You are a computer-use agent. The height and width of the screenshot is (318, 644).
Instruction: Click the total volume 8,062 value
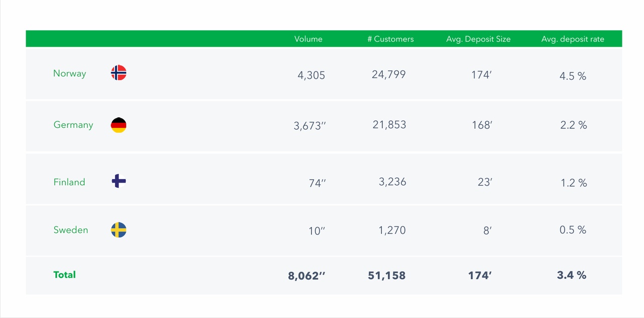point(307,276)
